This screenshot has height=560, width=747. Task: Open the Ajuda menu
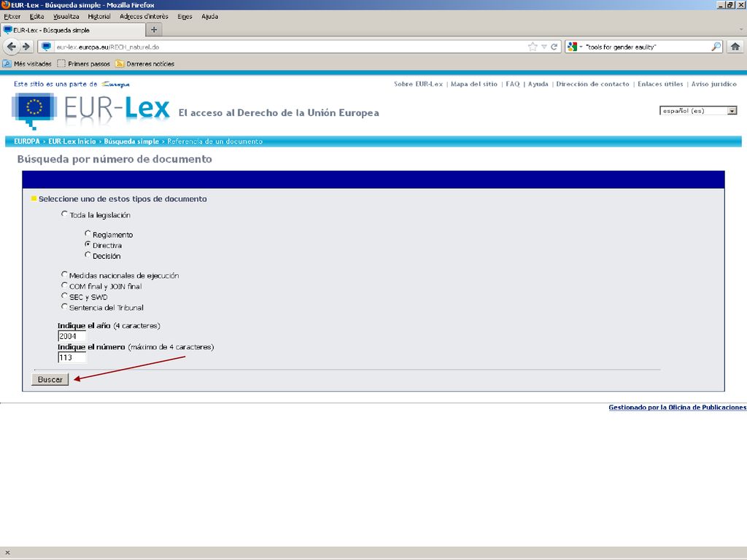tap(209, 16)
